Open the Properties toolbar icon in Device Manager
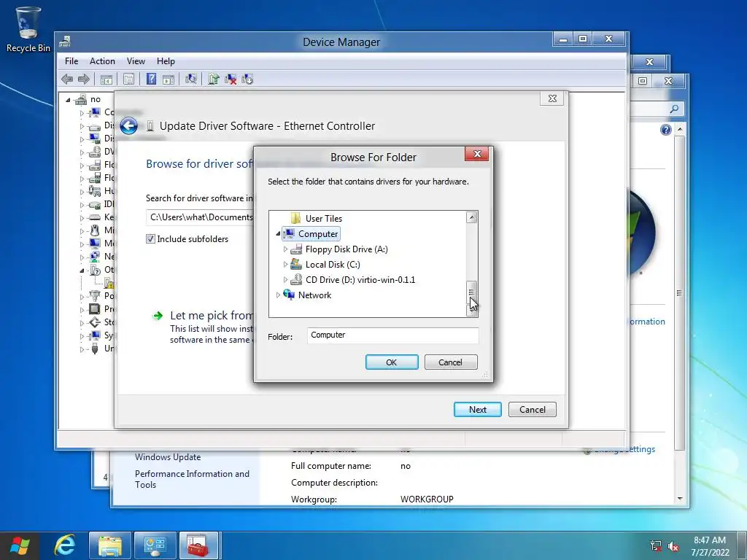The height and width of the screenshot is (560, 747). [x=128, y=79]
